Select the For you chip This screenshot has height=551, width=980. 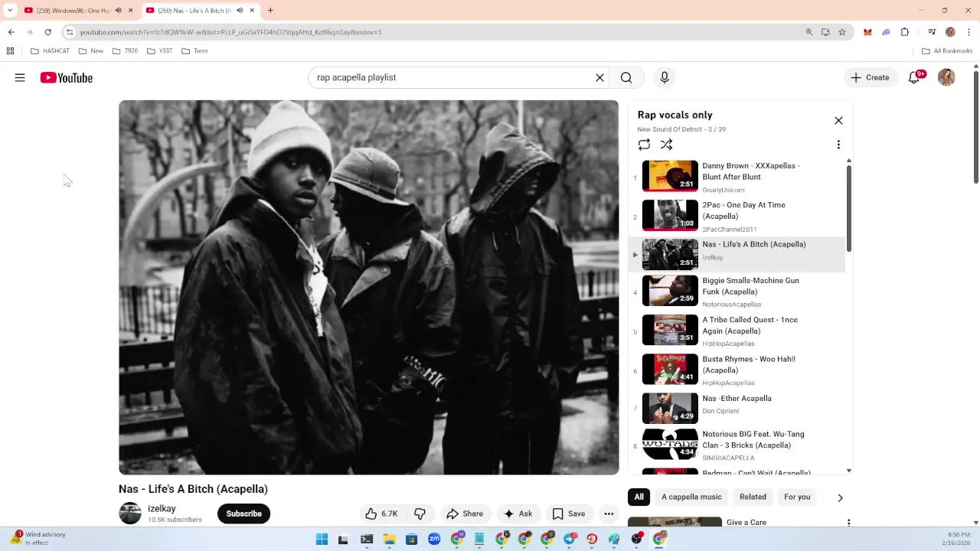[797, 497]
